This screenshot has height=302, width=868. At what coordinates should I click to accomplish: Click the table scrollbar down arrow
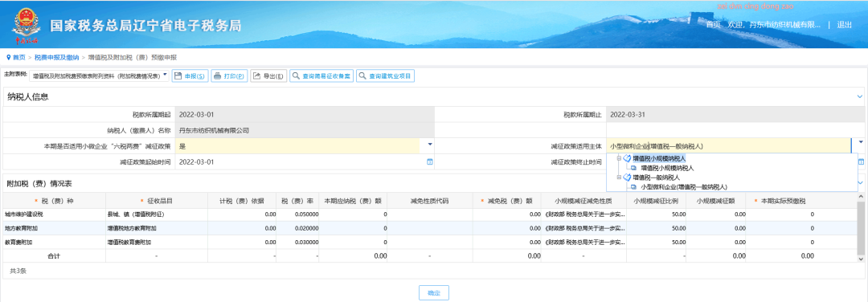coord(861,259)
